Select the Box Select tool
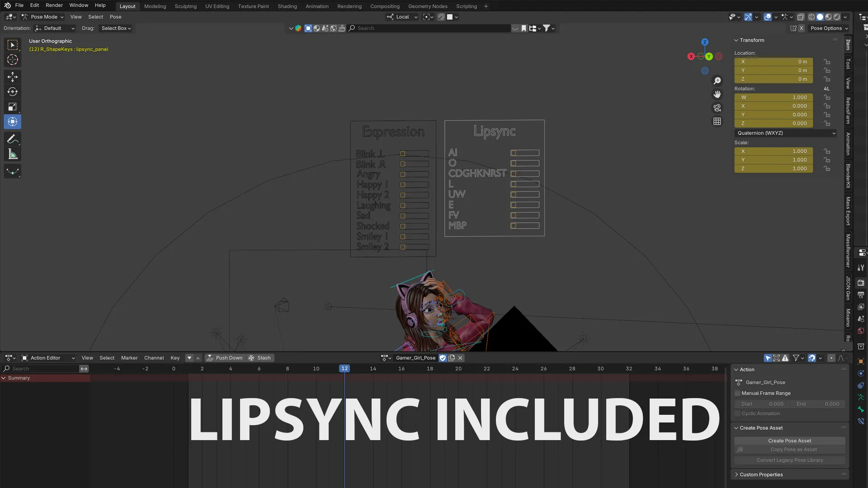This screenshot has width=868, height=488. pos(12,44)
